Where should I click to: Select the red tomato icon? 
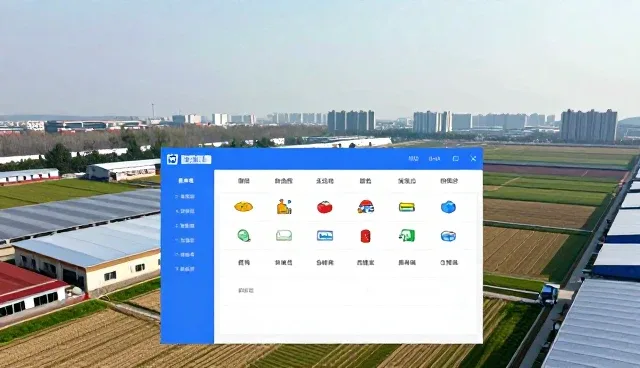click(x=325, y=207)
